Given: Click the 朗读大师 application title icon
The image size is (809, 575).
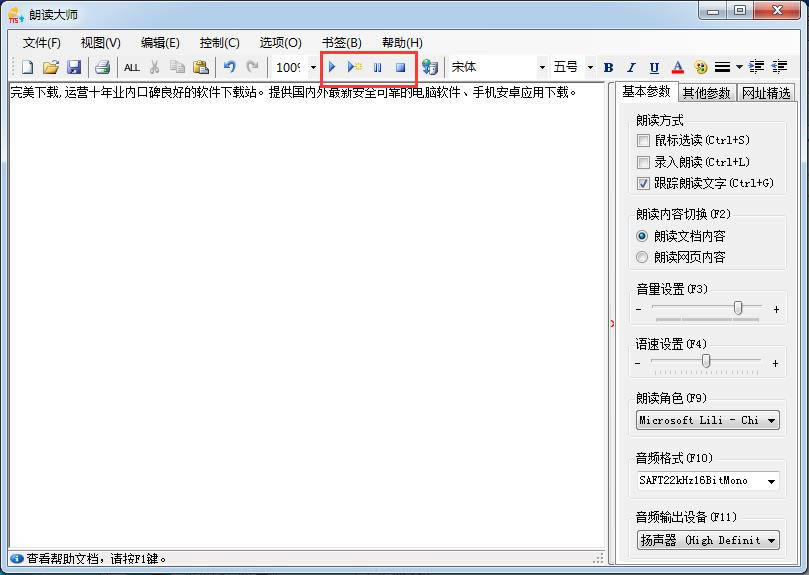Looking at the screenshot, I should [x=15, y=15].
